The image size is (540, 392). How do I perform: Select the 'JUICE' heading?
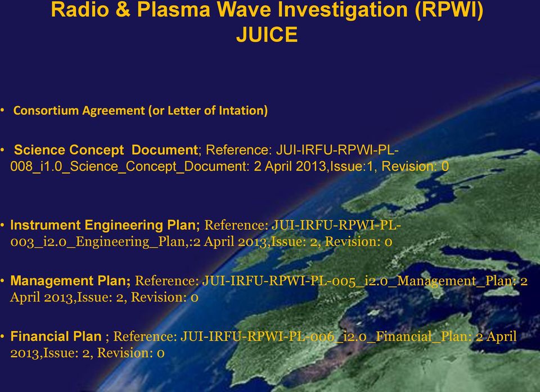(x=267, y=35)
